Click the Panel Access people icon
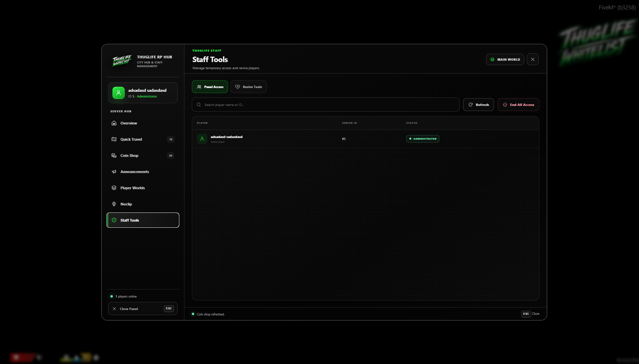 199,87
